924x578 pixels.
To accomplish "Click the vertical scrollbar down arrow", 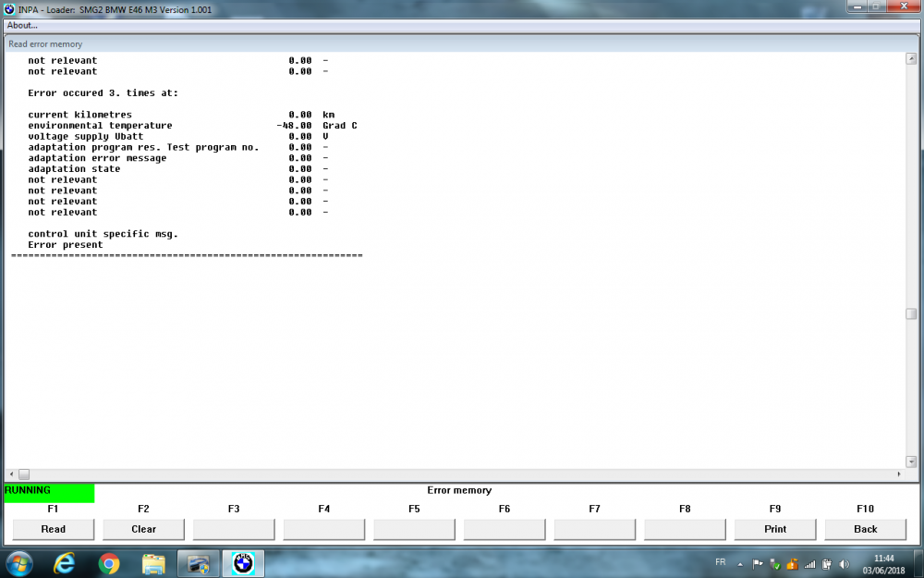I will (x=911, y=461).
